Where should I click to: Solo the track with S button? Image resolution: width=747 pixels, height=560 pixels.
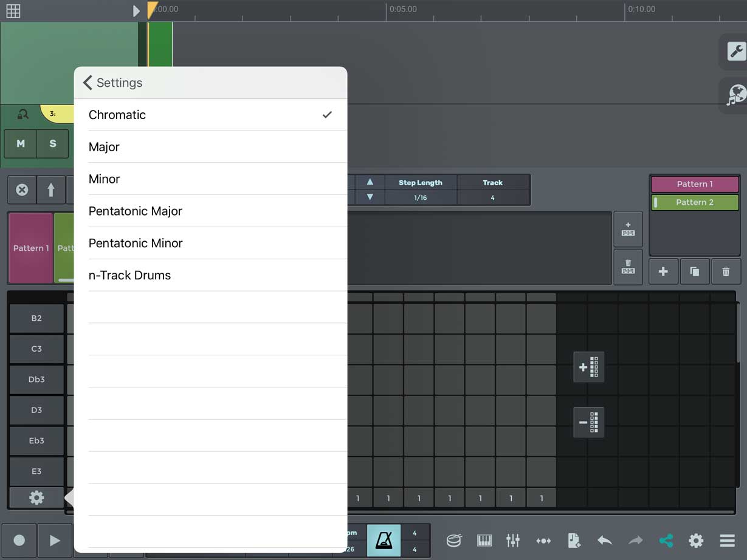(x=53, y=144)
